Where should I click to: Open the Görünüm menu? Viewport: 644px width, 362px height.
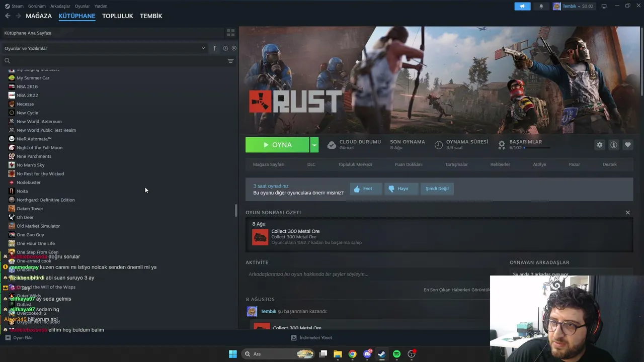37,6
